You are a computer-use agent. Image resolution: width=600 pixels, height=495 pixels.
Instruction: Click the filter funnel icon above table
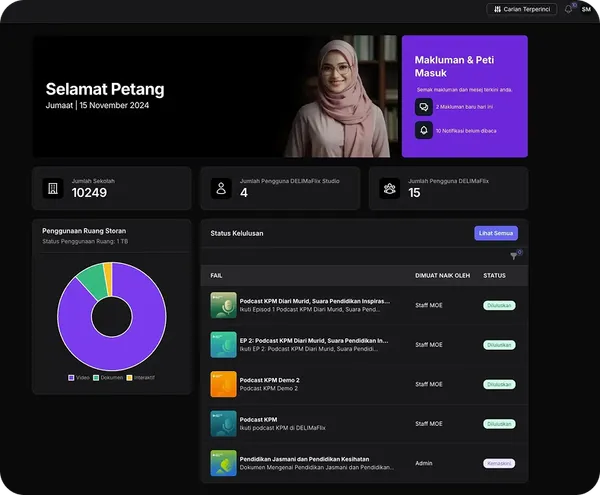pyautogui.click(x=514, y=256)
